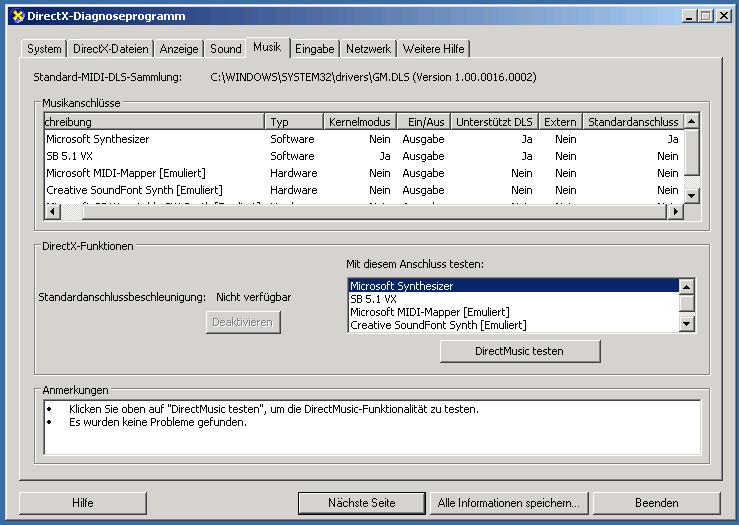This screenshot has height=525, width=739.
Task: Click the DirectX title bar icon
Action: (x=17, y=16)
